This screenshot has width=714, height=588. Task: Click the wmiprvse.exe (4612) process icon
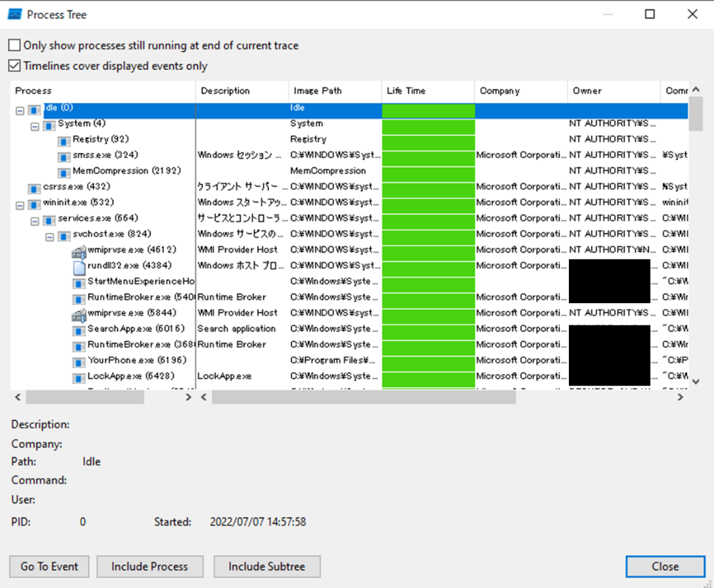coord(79,250)
